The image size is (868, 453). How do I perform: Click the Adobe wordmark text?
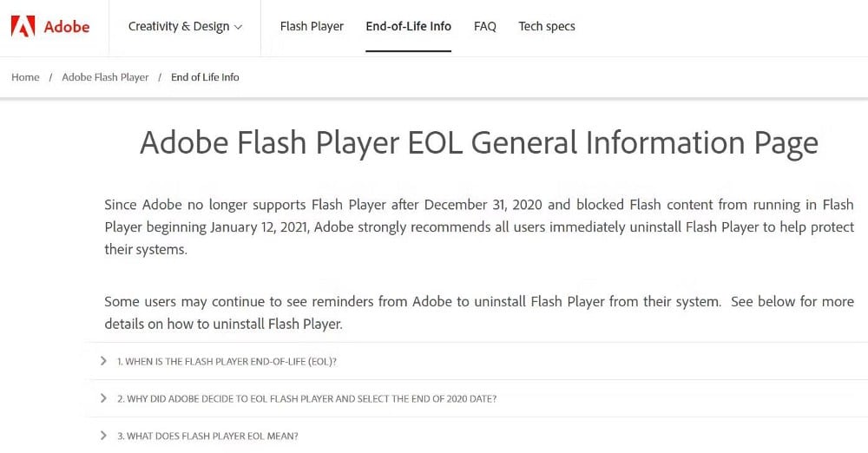click(67, 27)
